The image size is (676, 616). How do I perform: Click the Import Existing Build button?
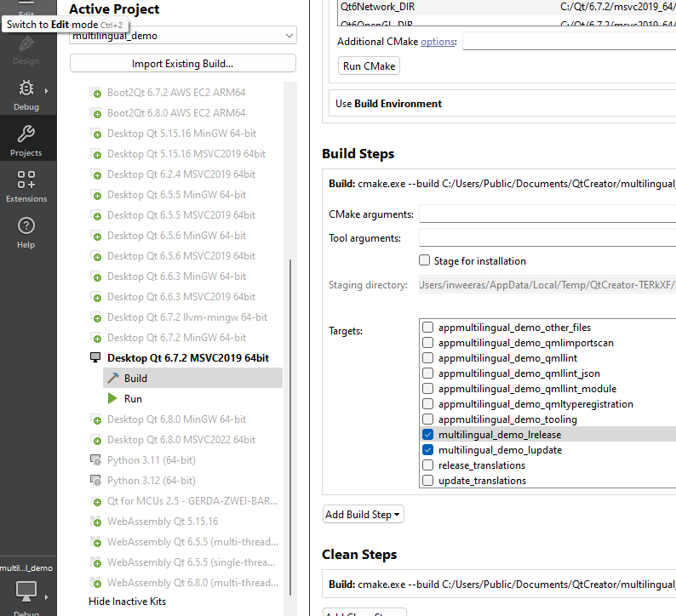182,64
